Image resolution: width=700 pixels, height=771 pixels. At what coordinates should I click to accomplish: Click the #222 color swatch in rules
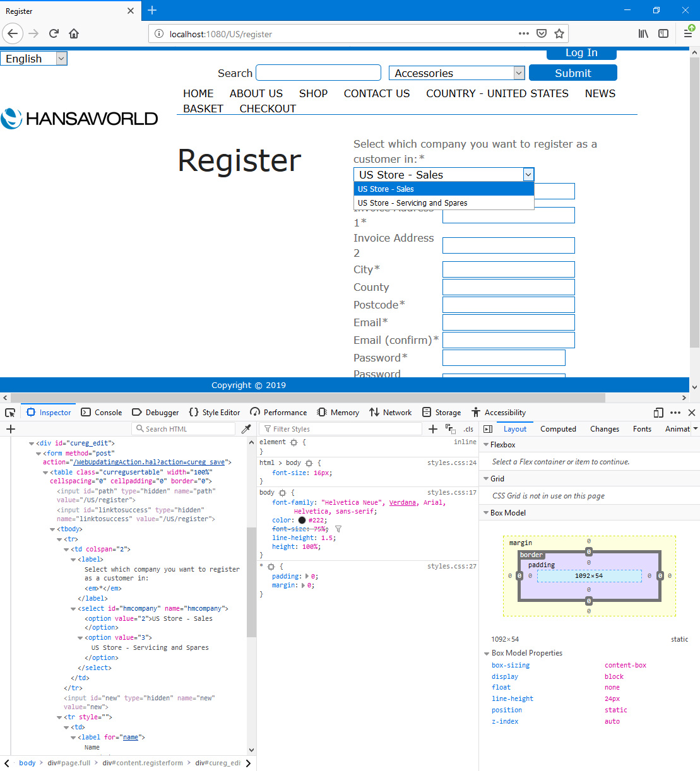(x=302, y=521)
